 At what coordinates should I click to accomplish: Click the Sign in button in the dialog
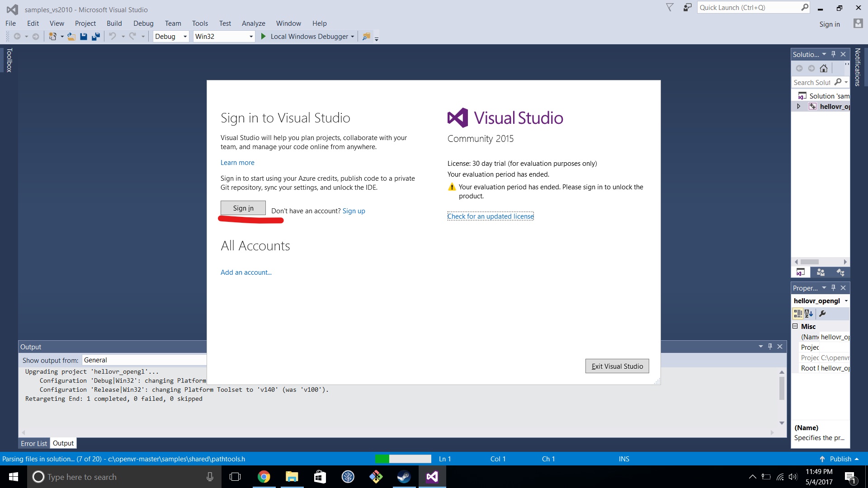243,208
